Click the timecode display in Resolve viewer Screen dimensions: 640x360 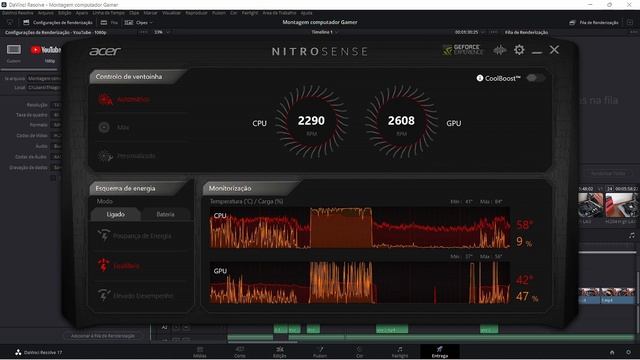tap(467, 32)
